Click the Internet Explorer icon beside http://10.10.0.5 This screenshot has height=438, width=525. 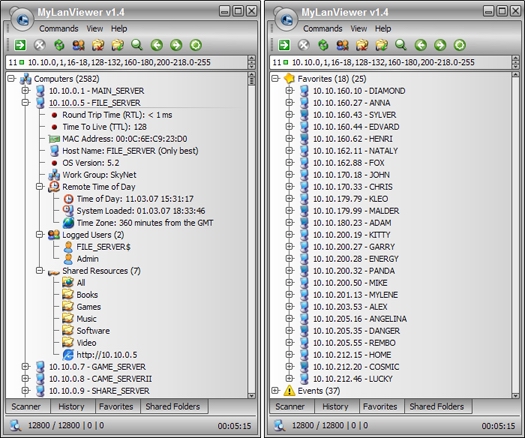pyautogui.click(x=68, y=355)
